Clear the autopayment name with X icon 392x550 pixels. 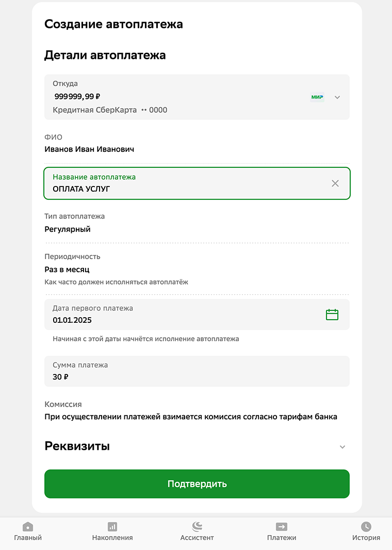(x=335, y=183)
